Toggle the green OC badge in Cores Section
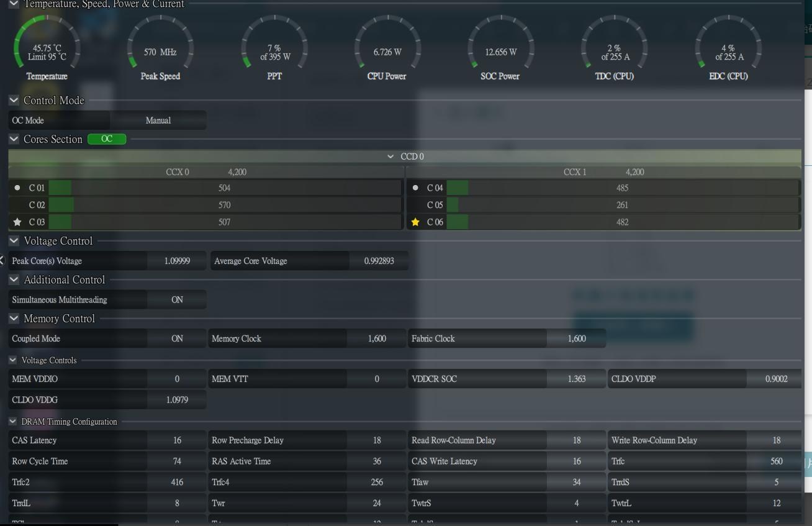Viewport: 812px width, 526px height. click(107, 139)
